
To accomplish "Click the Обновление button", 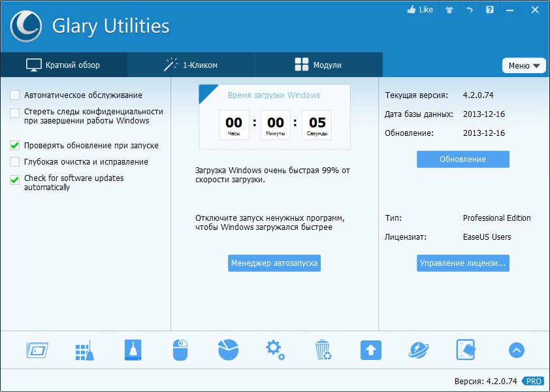I will click(x=463, y=159).
